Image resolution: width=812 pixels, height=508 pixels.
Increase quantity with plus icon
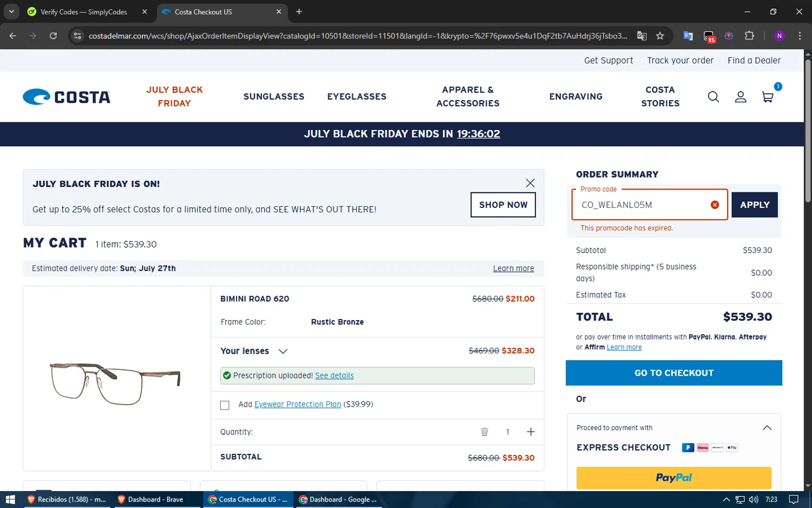pyautogui.click(x=531, y=432)
